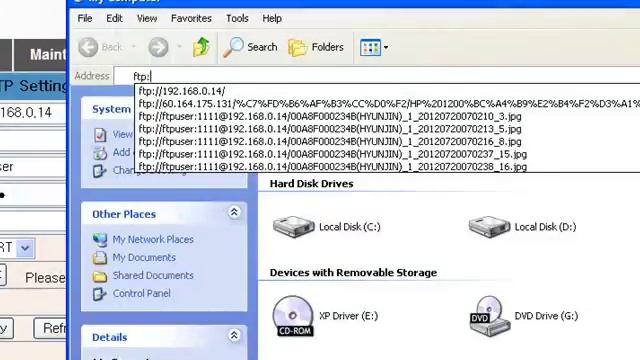This screenshot has width=640, height=360.
Task: Select Local Disk (D:) drive icon
Action: [489, 227]
